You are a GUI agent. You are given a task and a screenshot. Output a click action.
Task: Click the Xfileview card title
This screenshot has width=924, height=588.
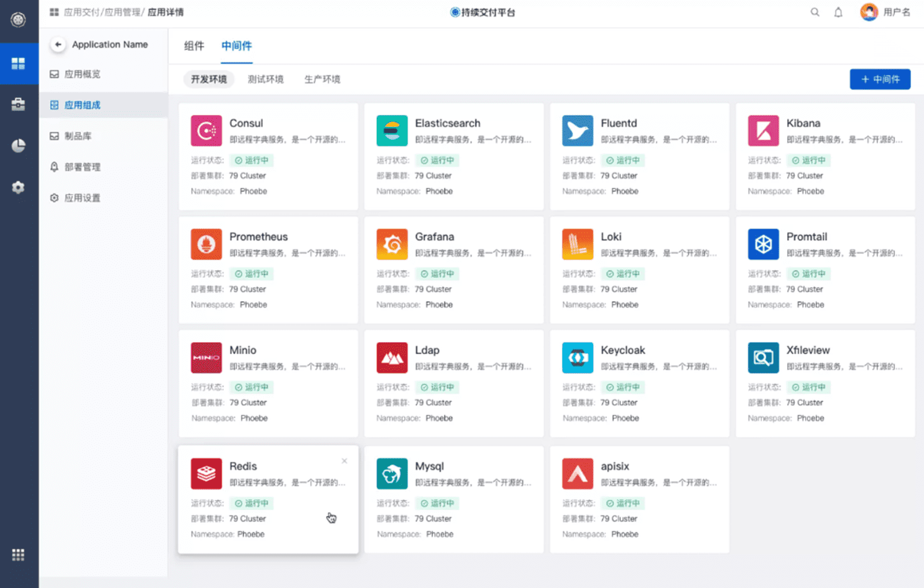(x=808, y=350)
